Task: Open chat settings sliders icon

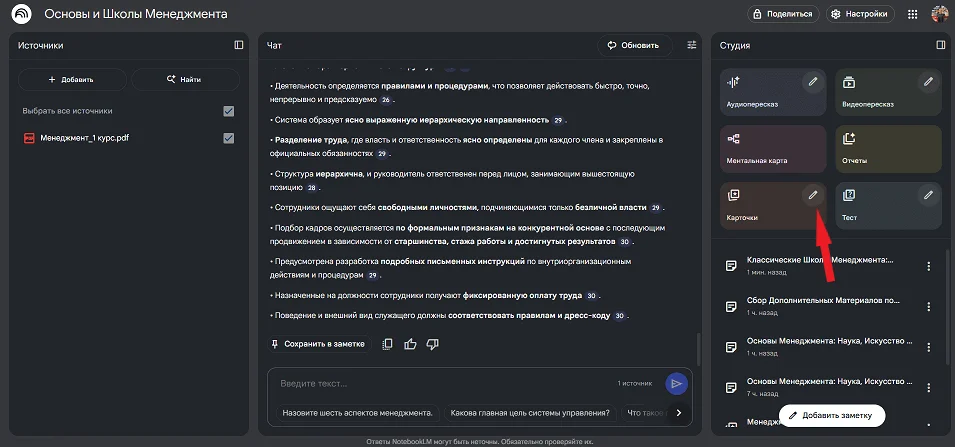Action: pyautogui.click(x=692, y=45)
